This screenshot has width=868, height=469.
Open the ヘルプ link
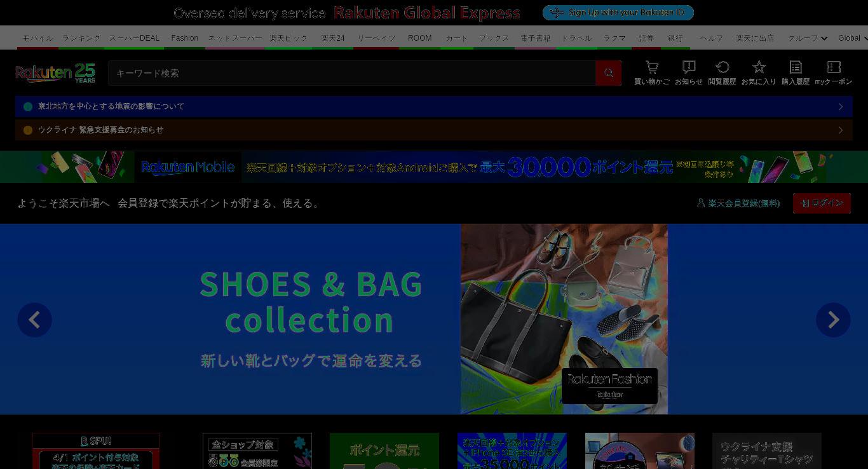tap(712, 38)
